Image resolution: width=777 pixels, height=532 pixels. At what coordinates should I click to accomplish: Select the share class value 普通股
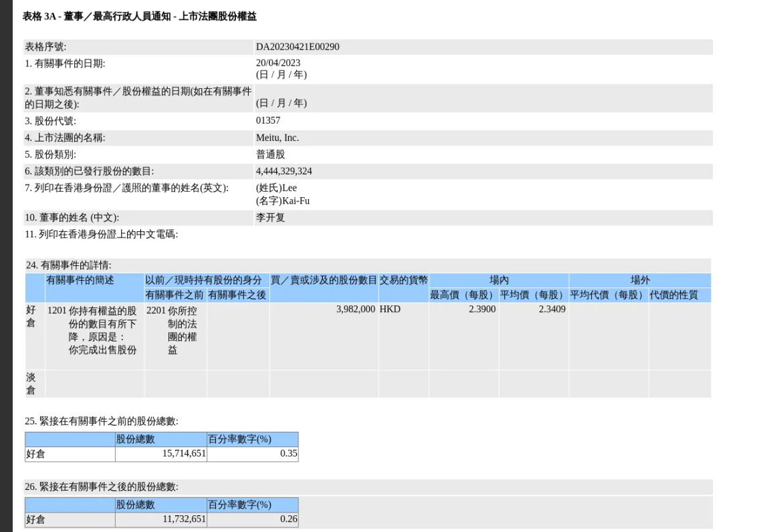pyautogui.click(x=270, y=154)
